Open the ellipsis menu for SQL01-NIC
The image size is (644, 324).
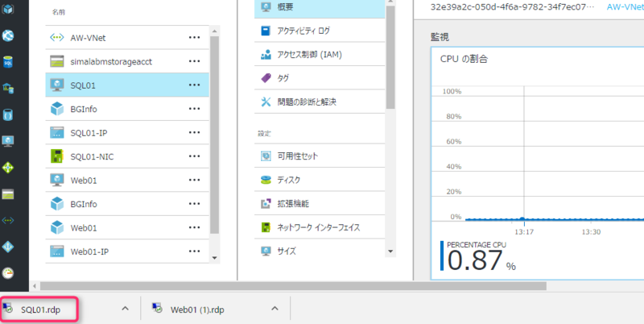click(x=194, y=156)
